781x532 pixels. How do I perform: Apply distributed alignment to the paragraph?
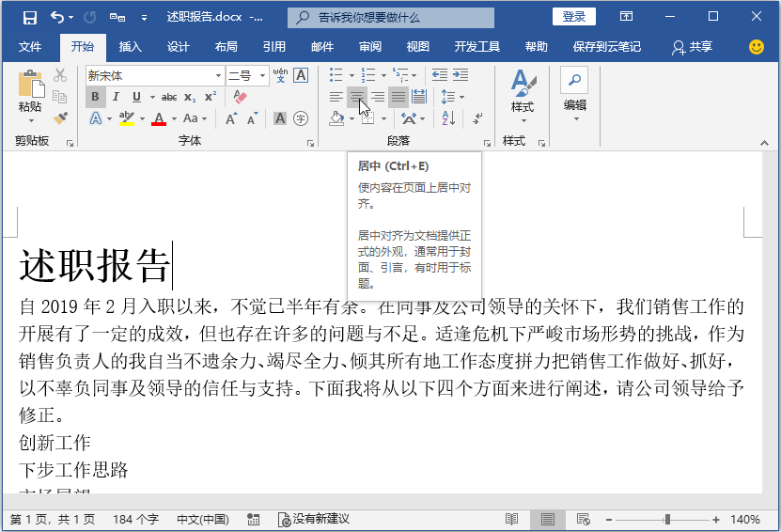pyautogui.click(x=419, y=97)
